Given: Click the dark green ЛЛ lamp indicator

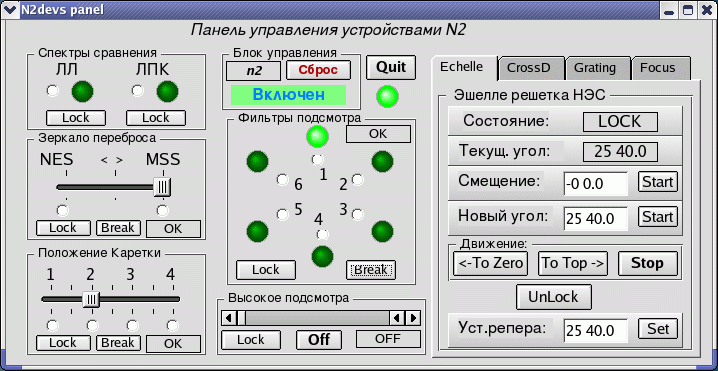Looking at the screenshot, I should coord(82,91).
